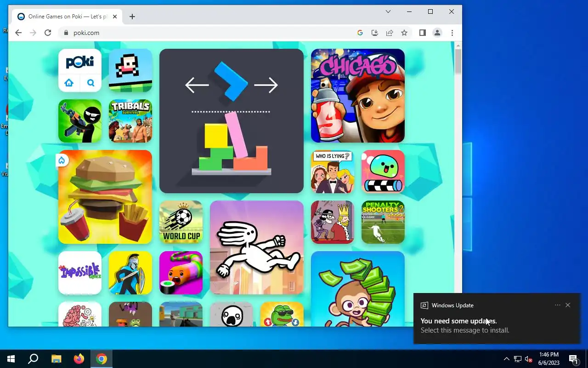The width and height of the screenshot is (588, 368).
Task: Open the Windows Start menu
Action: pos(11,359)
